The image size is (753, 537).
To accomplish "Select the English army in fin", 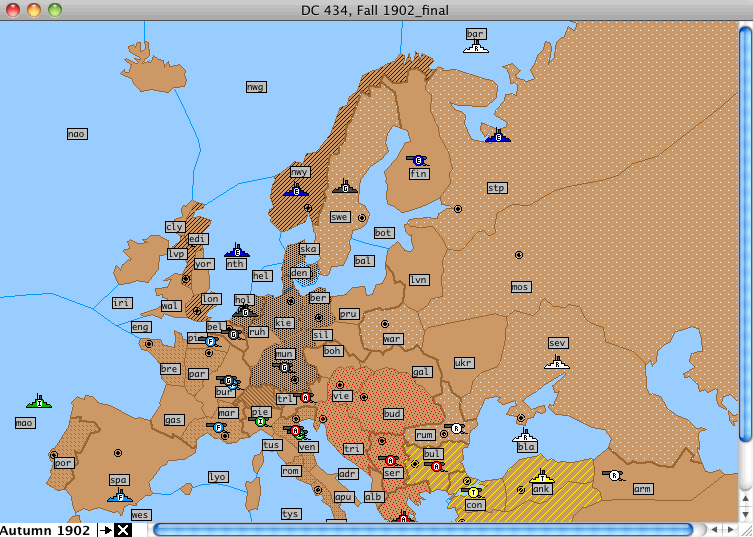I will coord(417,160).
